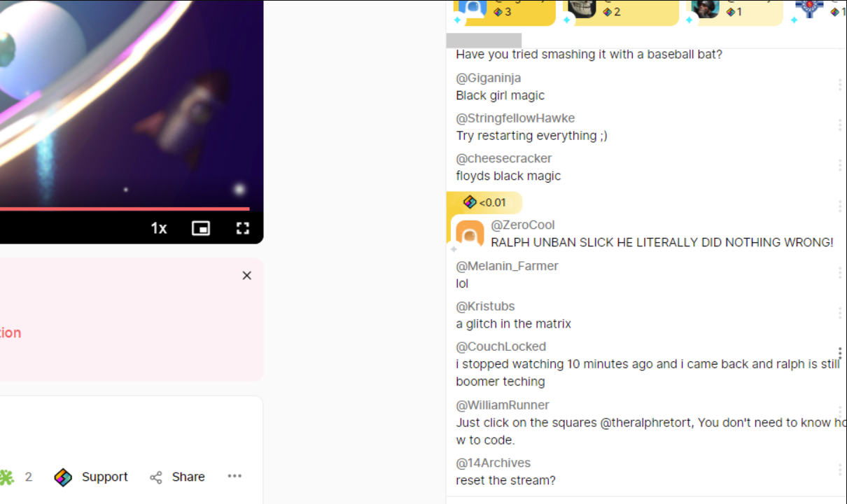Open @Kristubs's profile from chat

485,307
